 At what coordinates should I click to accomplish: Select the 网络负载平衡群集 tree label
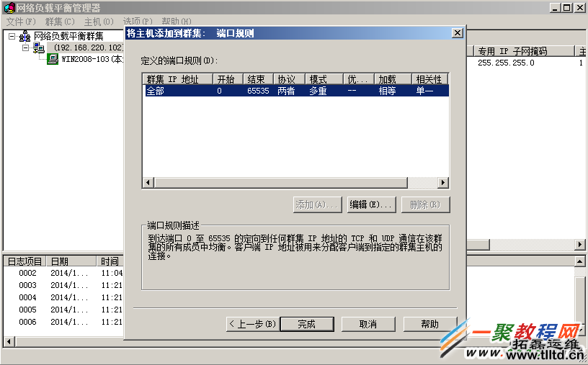tap(68, 36)
